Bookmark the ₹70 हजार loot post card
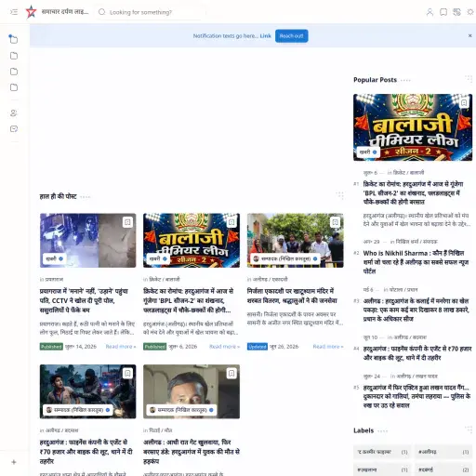The height and width of the screenshot is (476, 476). point(127,374)
